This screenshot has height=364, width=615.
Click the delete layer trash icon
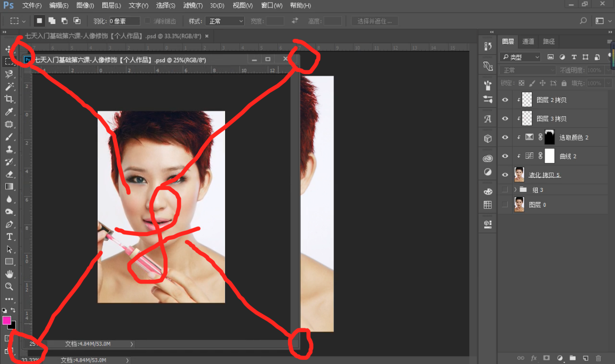pos(598,358)
